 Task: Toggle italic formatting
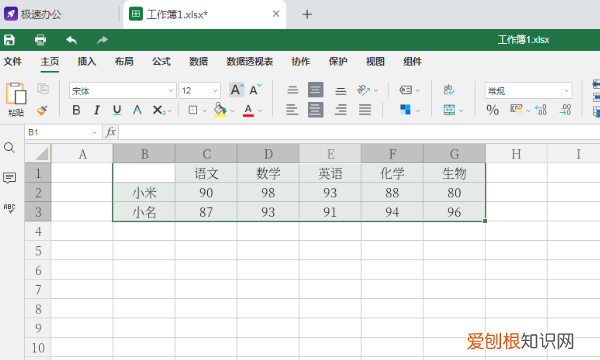(x=97, y=110)
